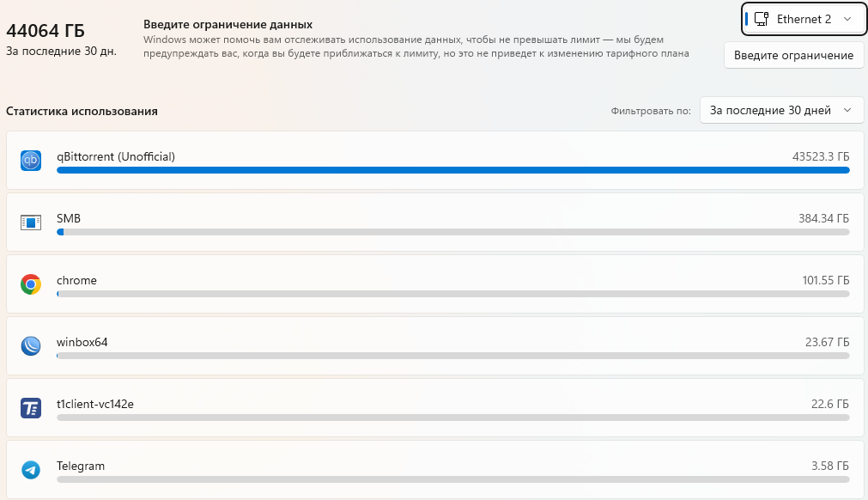Image resolution: width=868 pixels, height=500 pixels.
Task: Expand the "За последние 30 дней" filter dropdown
Action: click(x=781, y=110)
